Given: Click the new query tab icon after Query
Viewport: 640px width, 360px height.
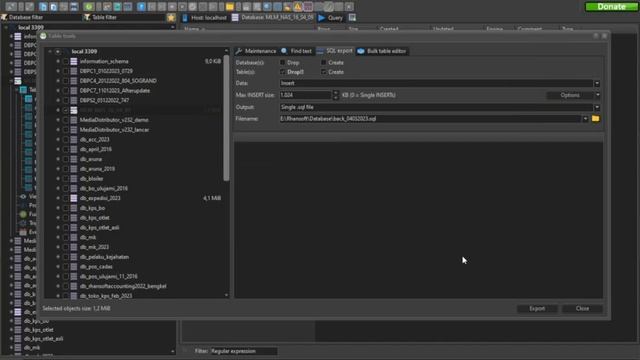Looking at the screenshot, I should pos(352,18).
